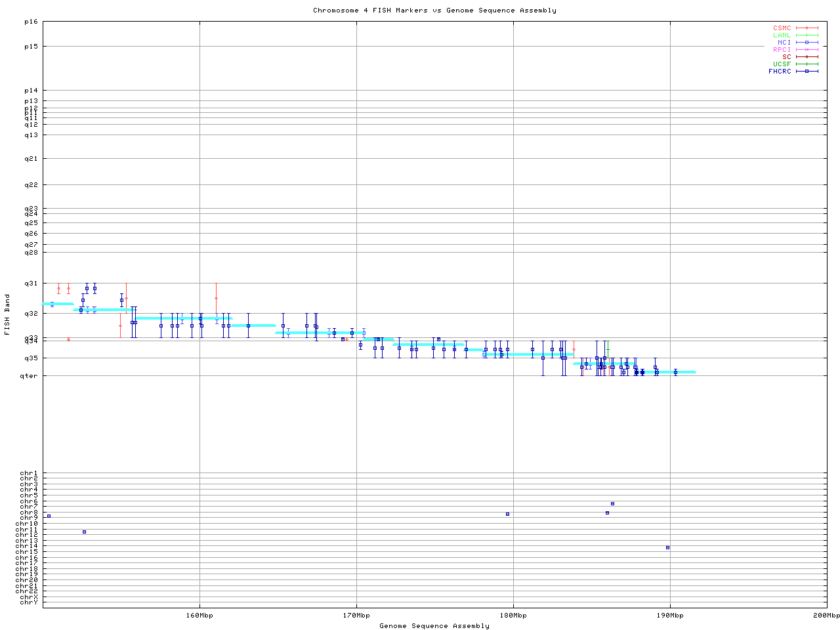Click the cyan band segment right of 190Mbp
This screenshot has width=840, height=630.
point(686,372)
